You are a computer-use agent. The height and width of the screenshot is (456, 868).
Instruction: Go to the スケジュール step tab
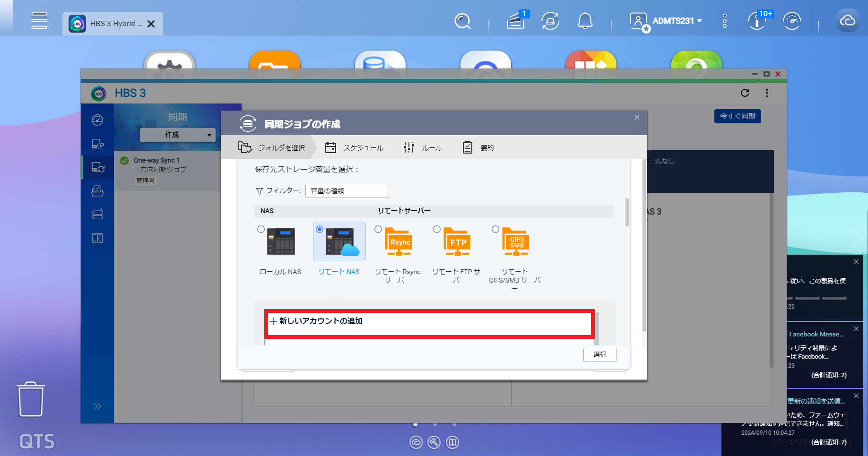[354, 148]
